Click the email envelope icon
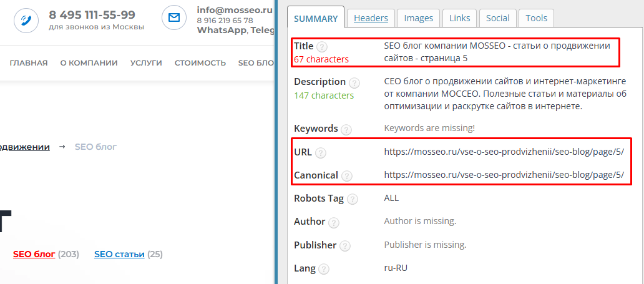644x284 pixels. [173, 18]
